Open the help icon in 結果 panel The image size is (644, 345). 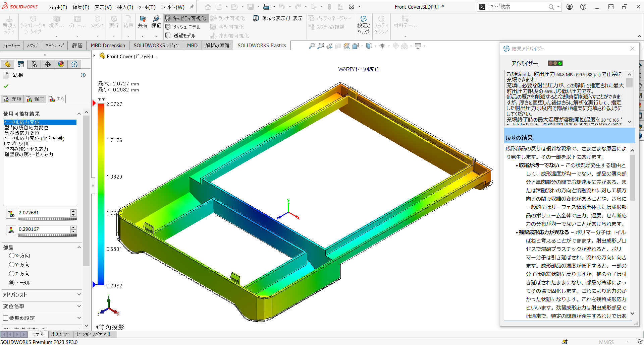[83, 75]
